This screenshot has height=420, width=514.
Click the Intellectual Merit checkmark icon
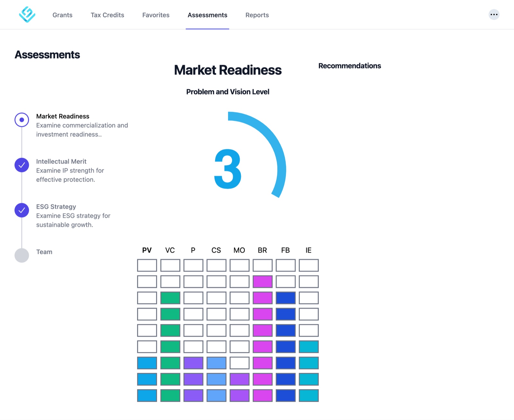(x=22, y=165)
